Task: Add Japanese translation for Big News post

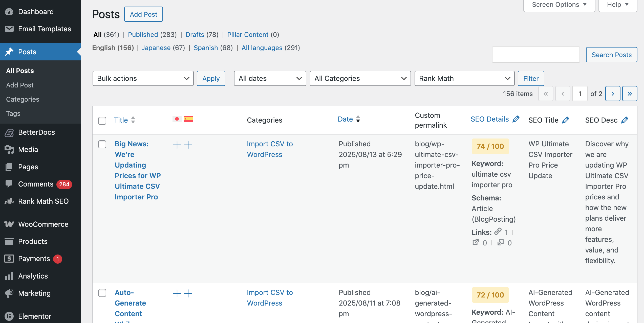Action: click(x=177, y=145)
